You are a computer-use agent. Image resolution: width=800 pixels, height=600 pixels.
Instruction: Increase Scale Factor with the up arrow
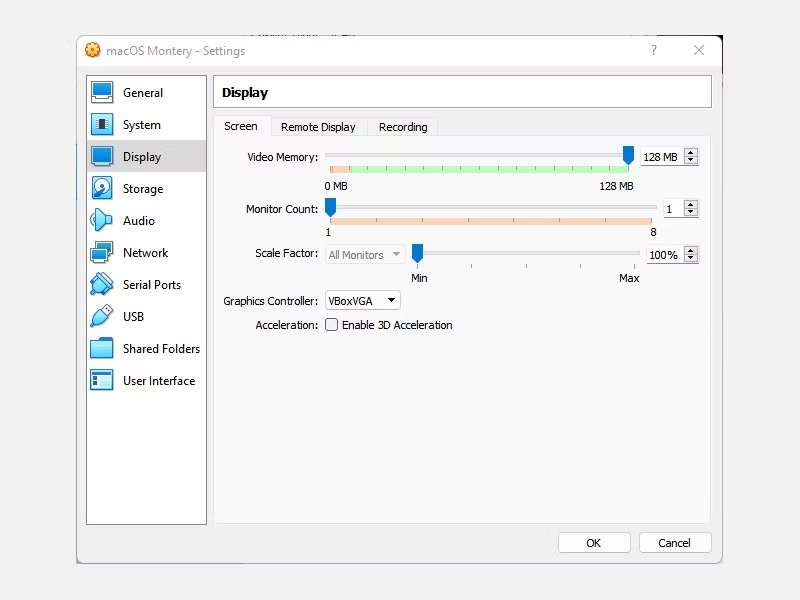click(x=691, y=251)
